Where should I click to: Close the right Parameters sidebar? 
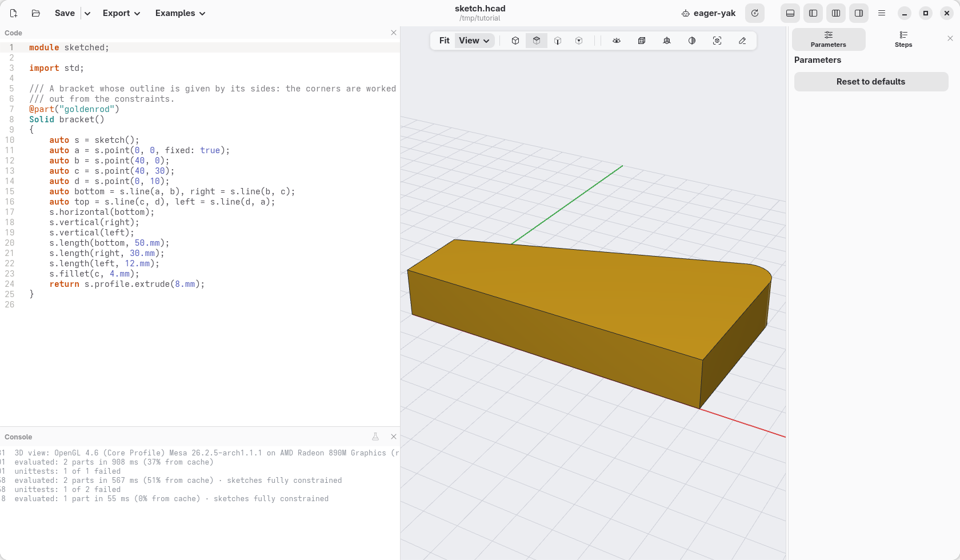click(x=950, y=38)
